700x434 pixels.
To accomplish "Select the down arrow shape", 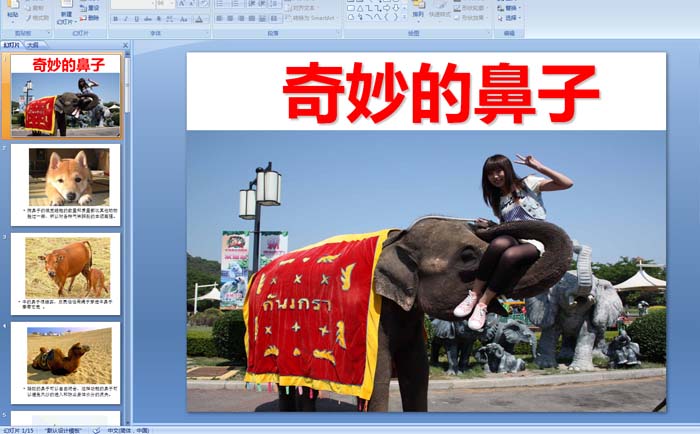I will pyautogui.click(x=396, y=8).
